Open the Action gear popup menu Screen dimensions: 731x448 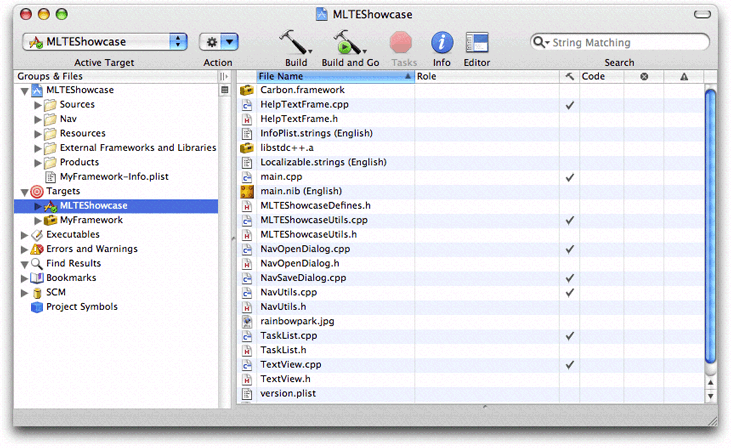point(218,42)
